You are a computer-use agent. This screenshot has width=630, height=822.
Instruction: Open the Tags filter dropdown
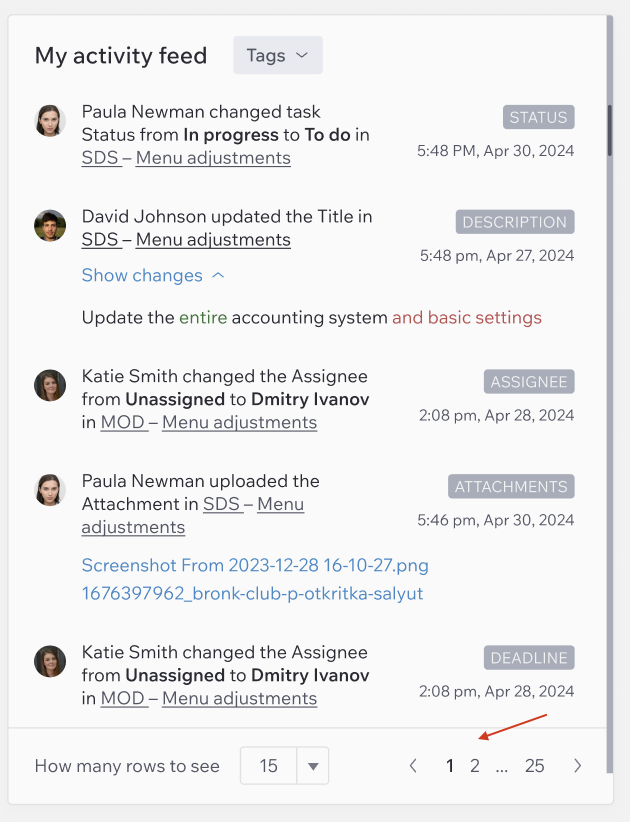click(x=278, y=56)
